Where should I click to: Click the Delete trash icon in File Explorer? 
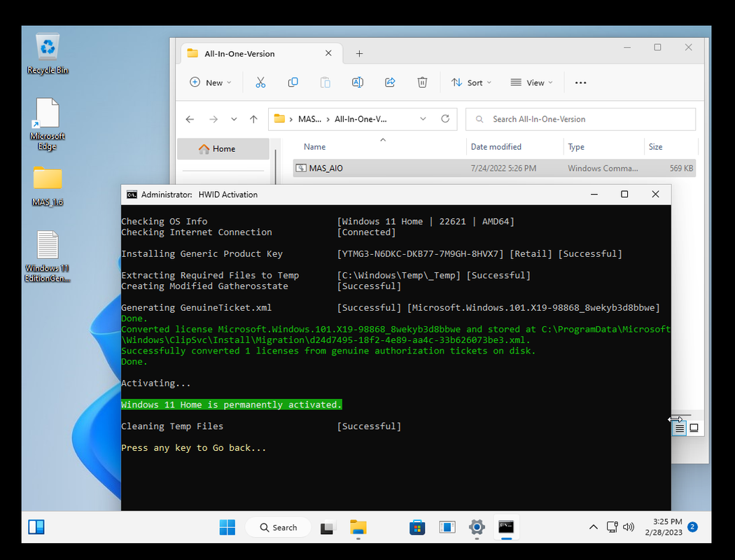[x=422, y=83]
